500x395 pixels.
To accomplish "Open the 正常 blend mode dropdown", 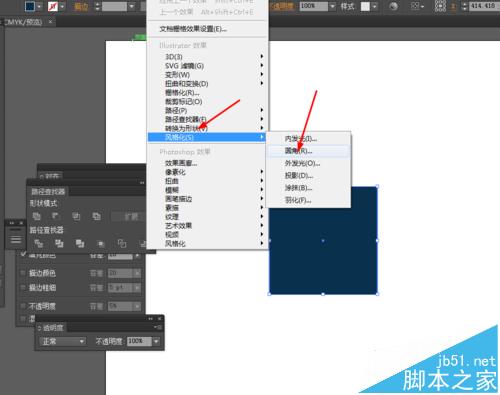I will click(62, 341).
